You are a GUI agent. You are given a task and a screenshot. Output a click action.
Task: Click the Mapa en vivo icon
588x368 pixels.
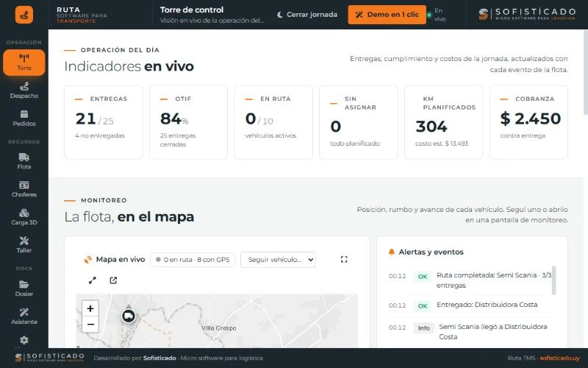point(87,260)
